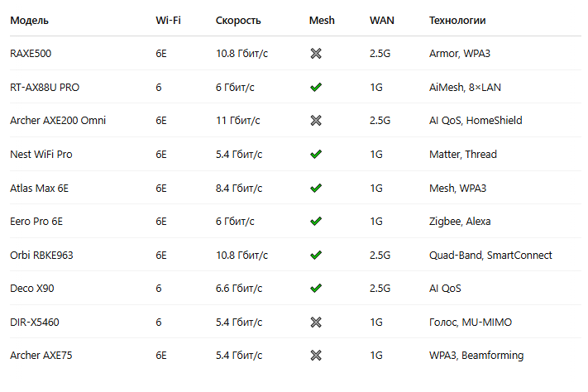
Task: Click the Wi-Fi column header
Action: tap(168, 21)
